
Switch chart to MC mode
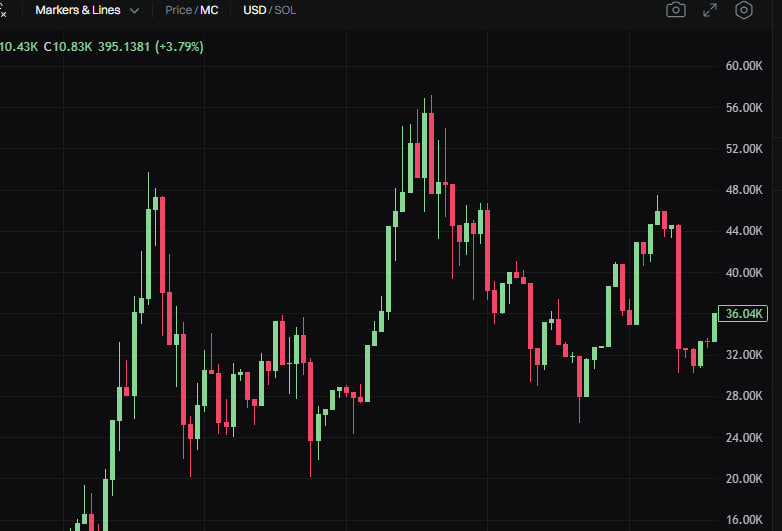pos(209,10)
